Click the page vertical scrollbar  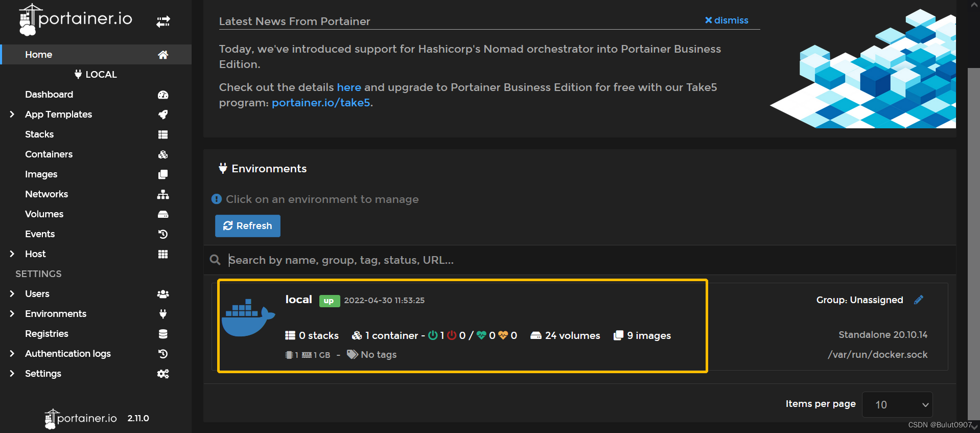(974, 244)
